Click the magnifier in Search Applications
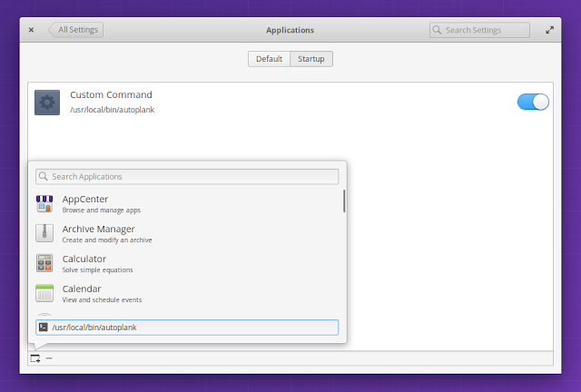The image size is (581, 392). [x=44, y=176]
